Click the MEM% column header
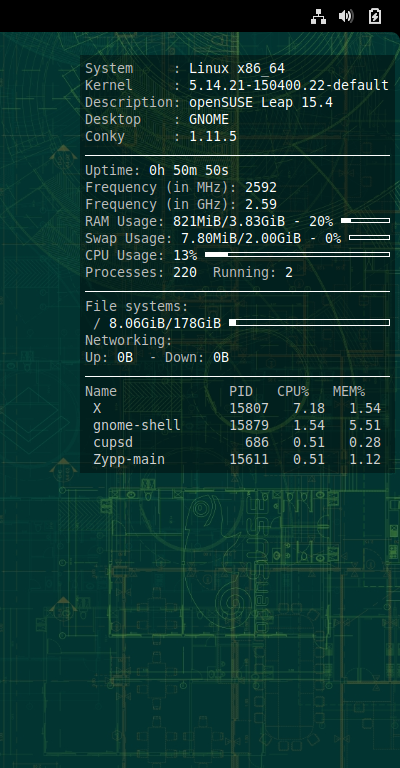The image size is (400, 768). pos(349,391)
